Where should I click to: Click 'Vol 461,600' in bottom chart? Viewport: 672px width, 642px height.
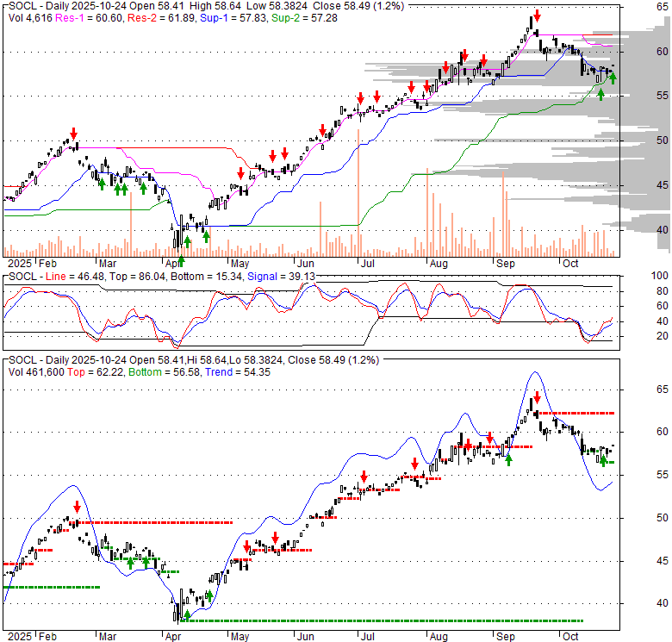pyautogui.click(x=36, y=372)
